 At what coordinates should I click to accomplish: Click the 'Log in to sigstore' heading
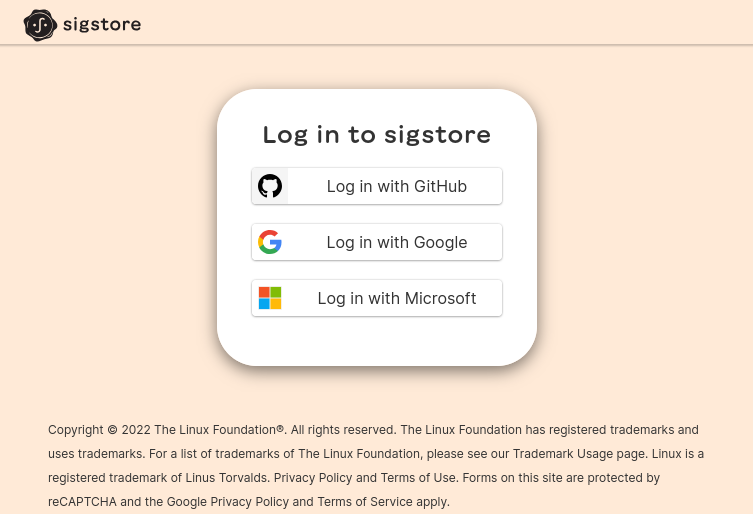(x=377, y=135)
